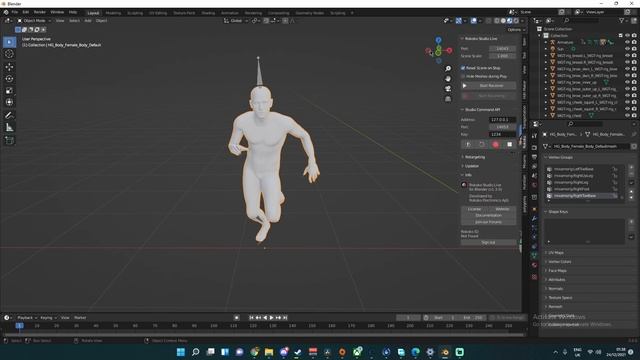Image resolution: width=640 pixels, height=360 pixels.
Task: Open the Material properties tab icon
Action: 534,265
